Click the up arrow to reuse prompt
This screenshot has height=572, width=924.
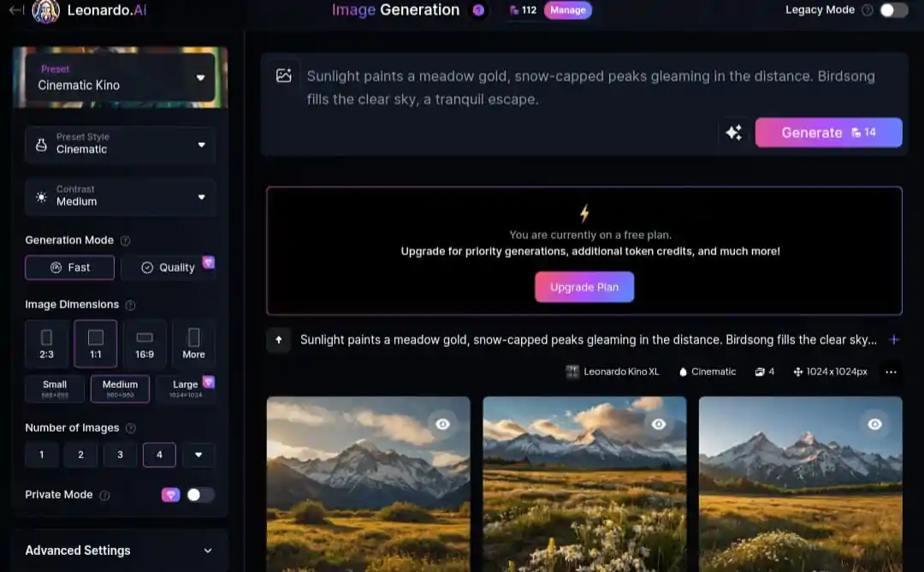279,340
